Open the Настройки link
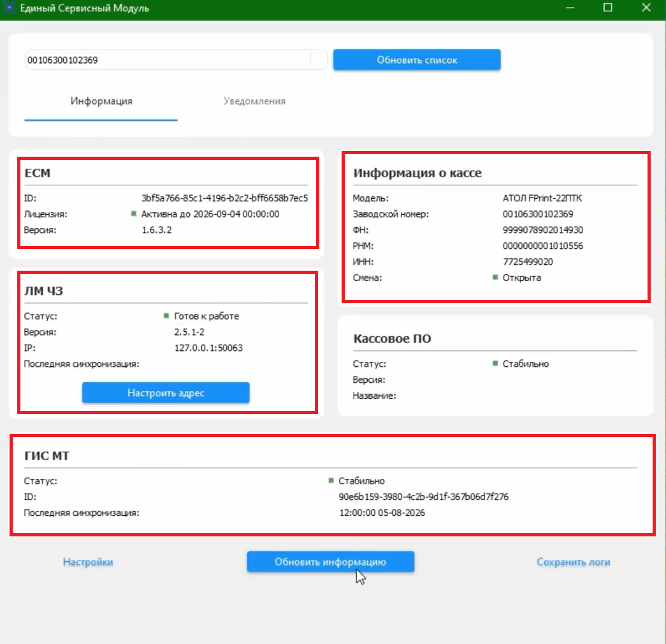This screenshot has height=644, width=666. click(x=88, y=562)
